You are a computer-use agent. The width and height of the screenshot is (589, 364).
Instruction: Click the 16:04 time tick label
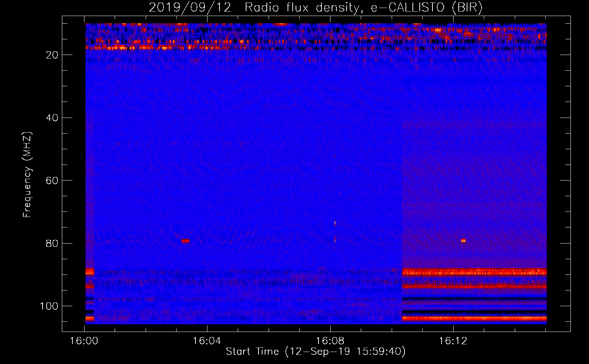[207, 341]
